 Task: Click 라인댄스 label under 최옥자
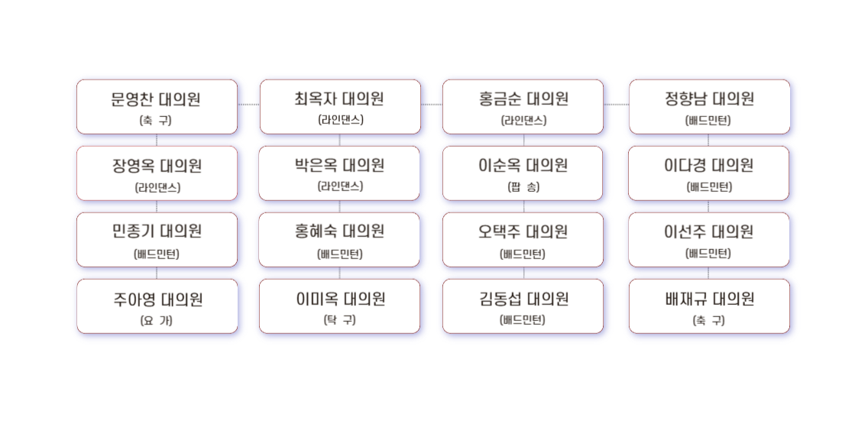point(341,119)
